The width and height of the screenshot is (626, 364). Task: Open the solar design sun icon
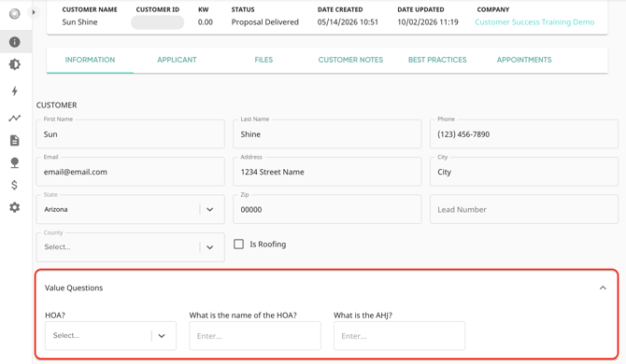pyautogui.click(x=15, y=64)
